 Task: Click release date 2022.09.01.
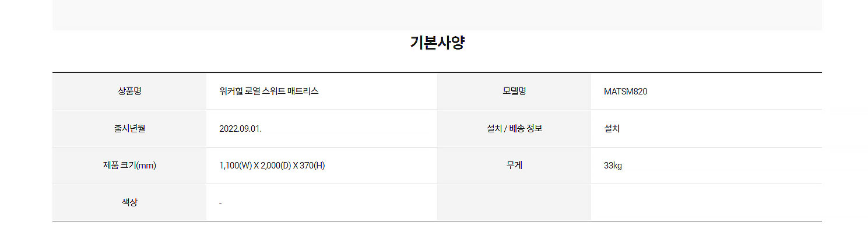[x=240, y=129]
